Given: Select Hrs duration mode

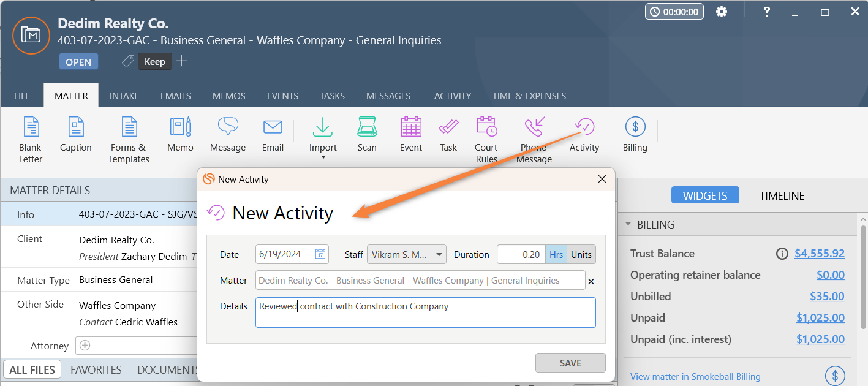Looking at the screenshot, I should [556, 254].
